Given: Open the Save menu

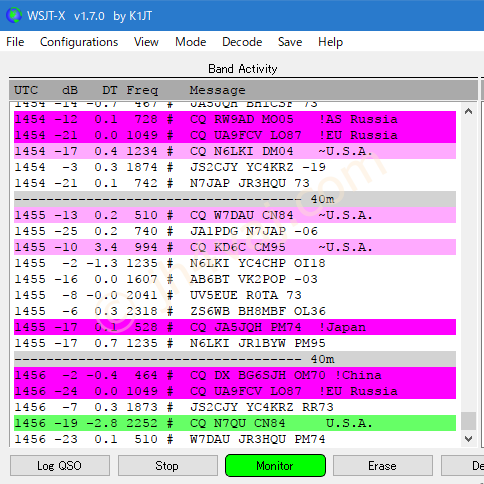Looking at the screenshot, I should point(290,42).
